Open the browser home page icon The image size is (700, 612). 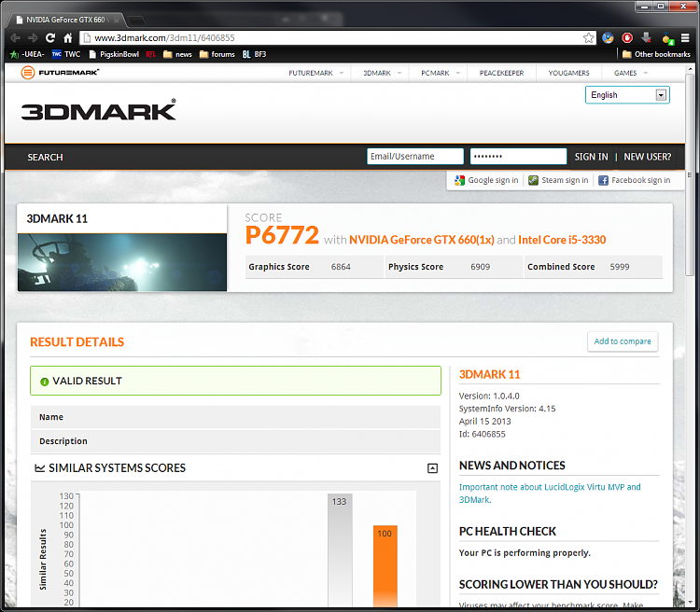pyautogui.click(x=68, y=38)
